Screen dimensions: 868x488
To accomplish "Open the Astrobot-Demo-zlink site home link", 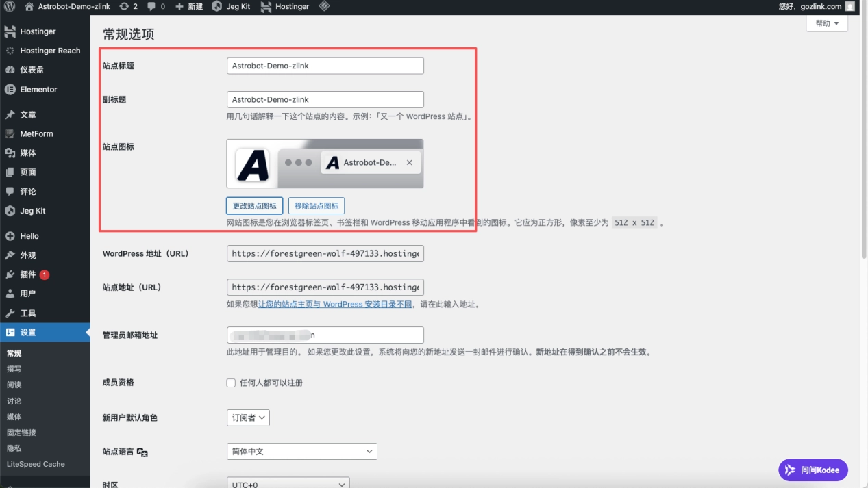I will click(66, 6).
